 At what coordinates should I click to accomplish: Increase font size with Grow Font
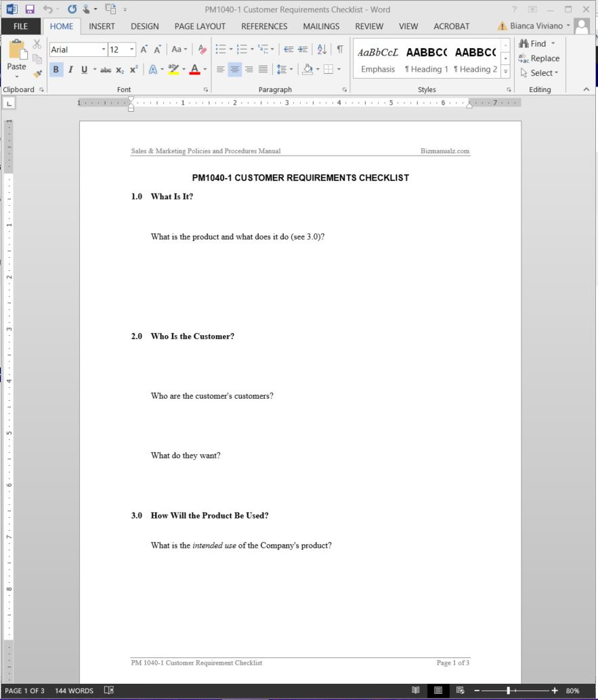[x=144, y=49]
